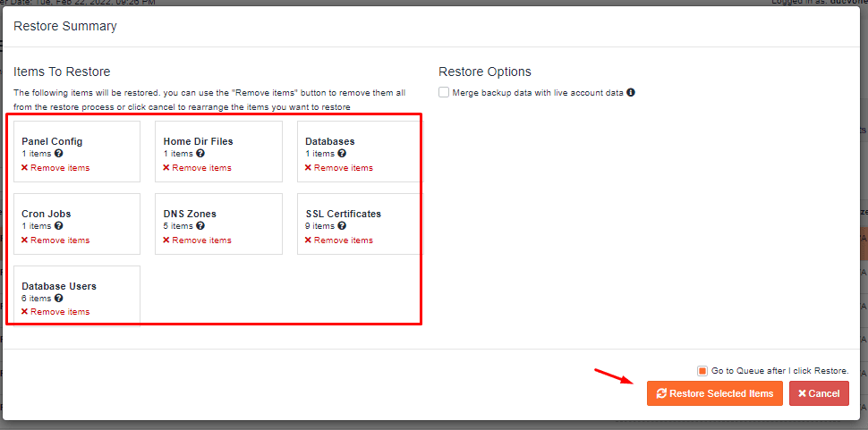Remove items from Home Dir Files
The height and width of the screenshot is (430, 868).
click(x=197, y=168)
